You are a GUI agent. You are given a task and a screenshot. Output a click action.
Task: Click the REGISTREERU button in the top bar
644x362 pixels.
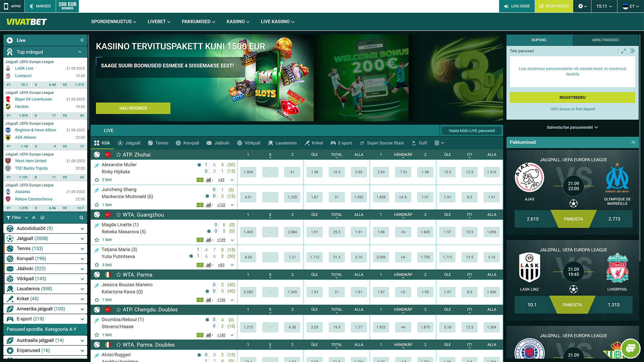click(x=554, y=6)
